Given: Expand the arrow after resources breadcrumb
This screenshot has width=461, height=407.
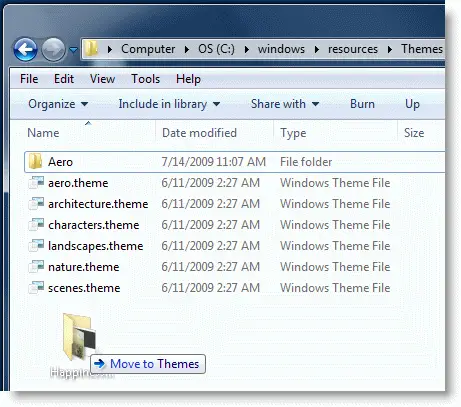Looking at the screenshot, I should coord(390,49).
